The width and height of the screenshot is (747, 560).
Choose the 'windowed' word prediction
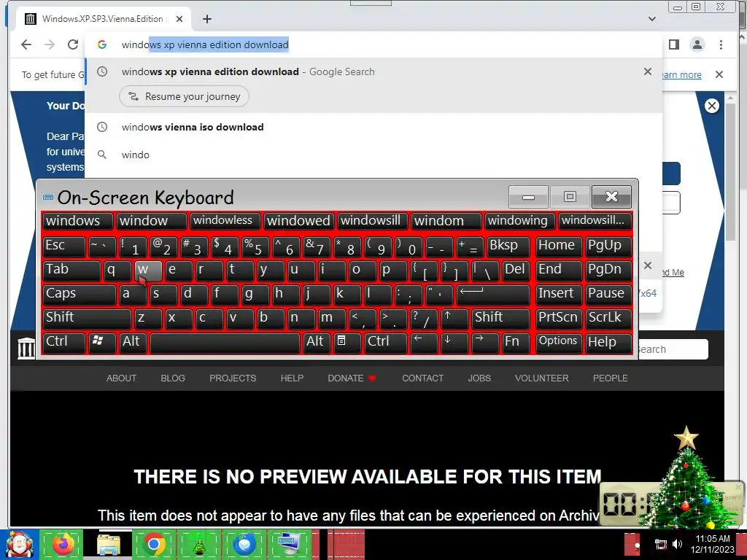(x=298, y=220)
